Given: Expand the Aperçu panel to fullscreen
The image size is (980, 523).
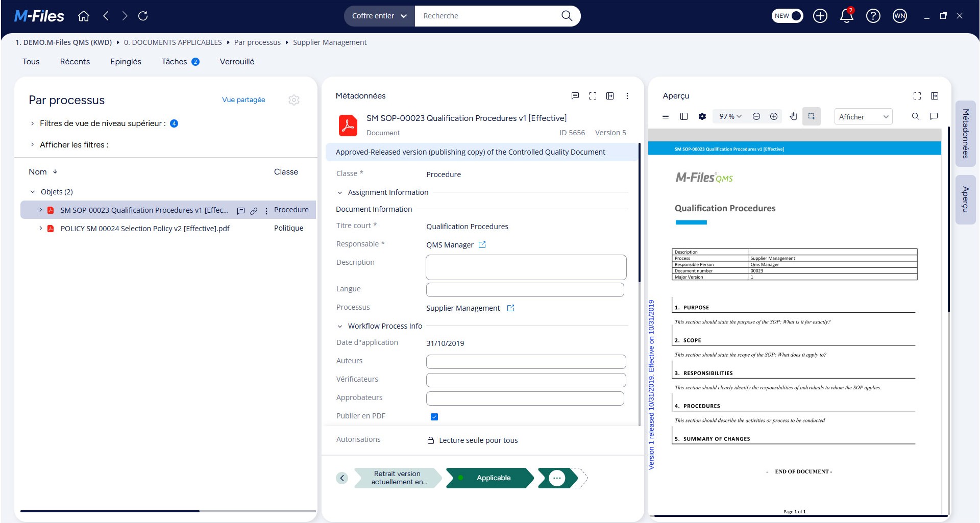Looking at the screenshot, I should (917, 96).
